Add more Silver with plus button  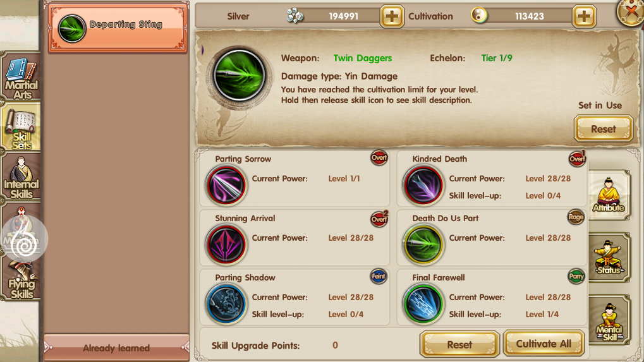pyautogui.click(x=392, y=16)
